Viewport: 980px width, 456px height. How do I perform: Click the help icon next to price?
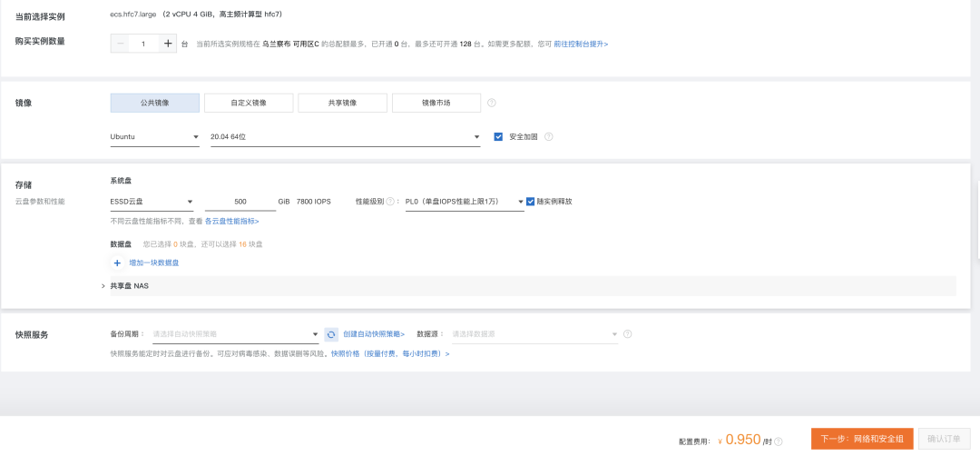click(x=778, y=441)
